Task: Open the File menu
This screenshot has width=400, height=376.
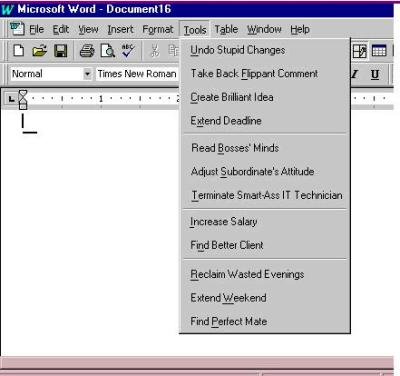Action: point(36,29)
